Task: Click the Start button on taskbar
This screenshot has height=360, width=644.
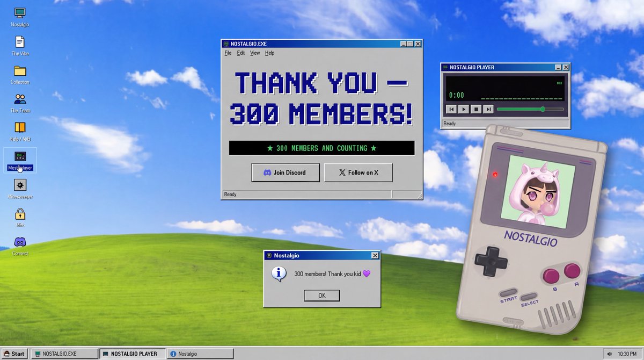Action: [x=14, y=354]
